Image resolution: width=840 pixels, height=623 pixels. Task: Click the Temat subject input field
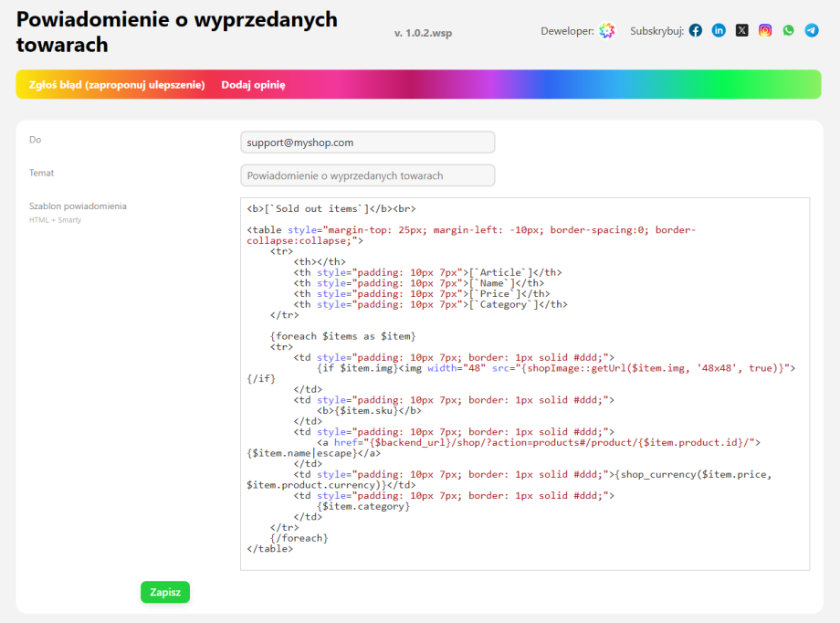click(367, 175)
